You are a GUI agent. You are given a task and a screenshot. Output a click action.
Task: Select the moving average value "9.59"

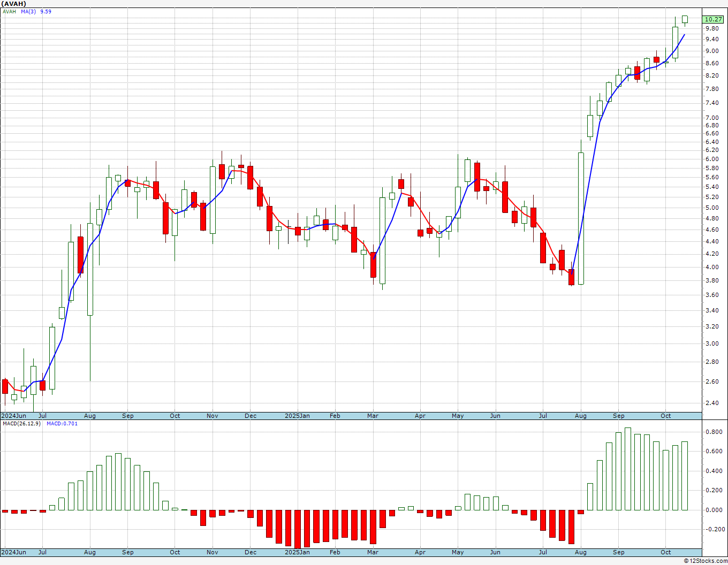click(x=46, y=11)
